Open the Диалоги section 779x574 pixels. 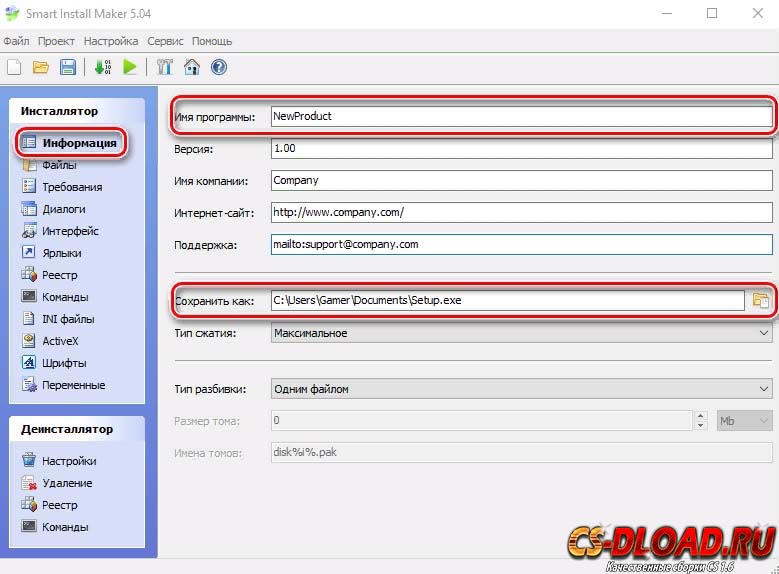(54, 209)
